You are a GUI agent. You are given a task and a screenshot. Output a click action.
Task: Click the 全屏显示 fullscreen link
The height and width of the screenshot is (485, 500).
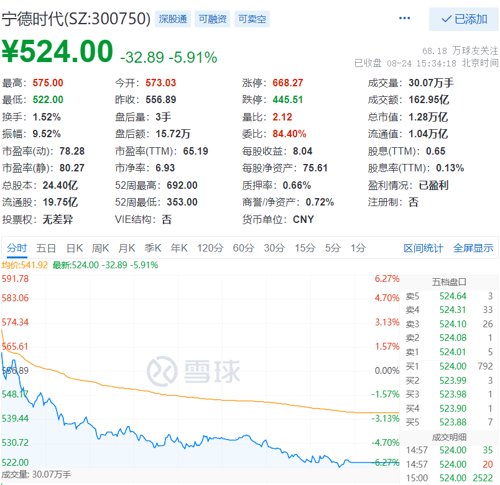(473, 248)
